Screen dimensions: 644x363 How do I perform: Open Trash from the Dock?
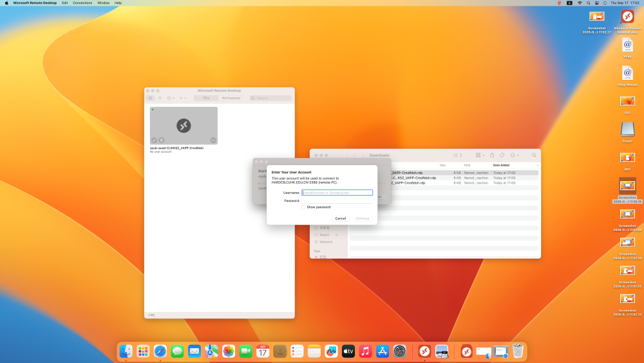pos(518,351)
